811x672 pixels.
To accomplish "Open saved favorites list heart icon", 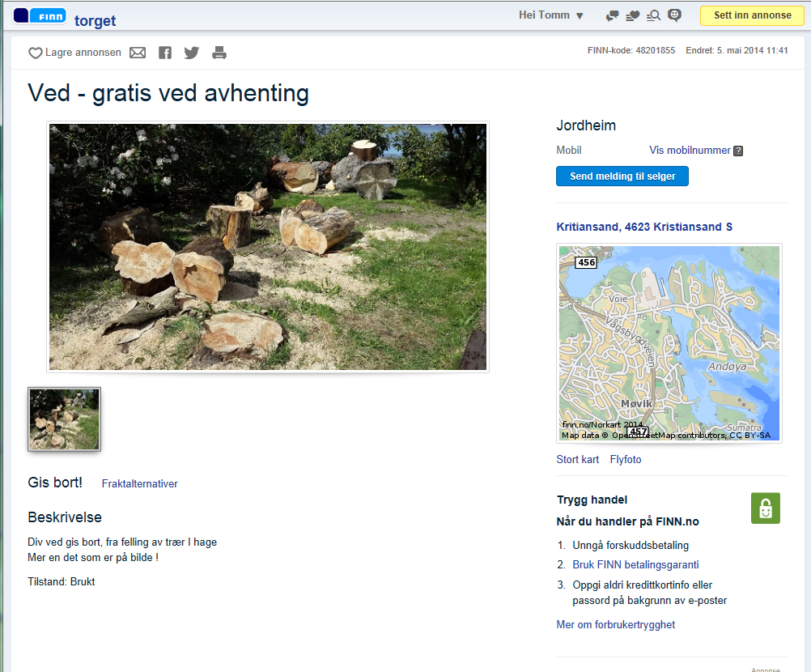I will pos(633,15).
